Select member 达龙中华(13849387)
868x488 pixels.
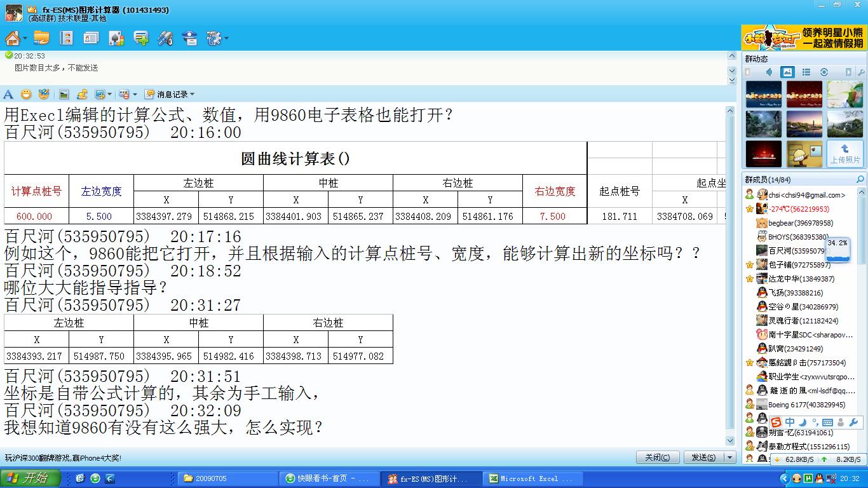tap(795, 279)
